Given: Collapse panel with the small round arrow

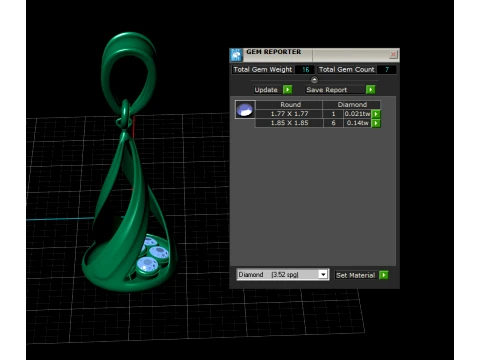Looking at the screenshot, I should 314,80.
